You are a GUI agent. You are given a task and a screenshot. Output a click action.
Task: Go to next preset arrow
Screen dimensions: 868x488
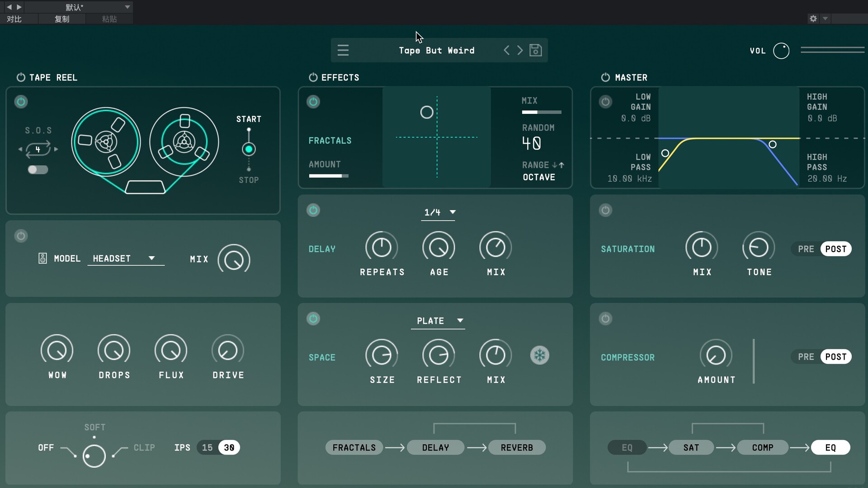[520, 50]
